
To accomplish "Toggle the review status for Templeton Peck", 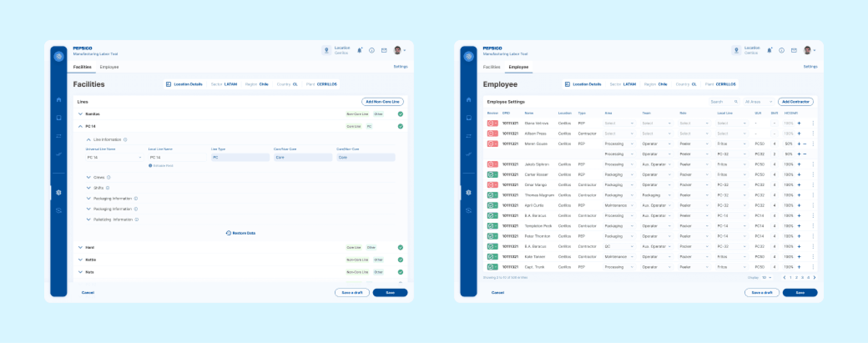I will 492,226.
